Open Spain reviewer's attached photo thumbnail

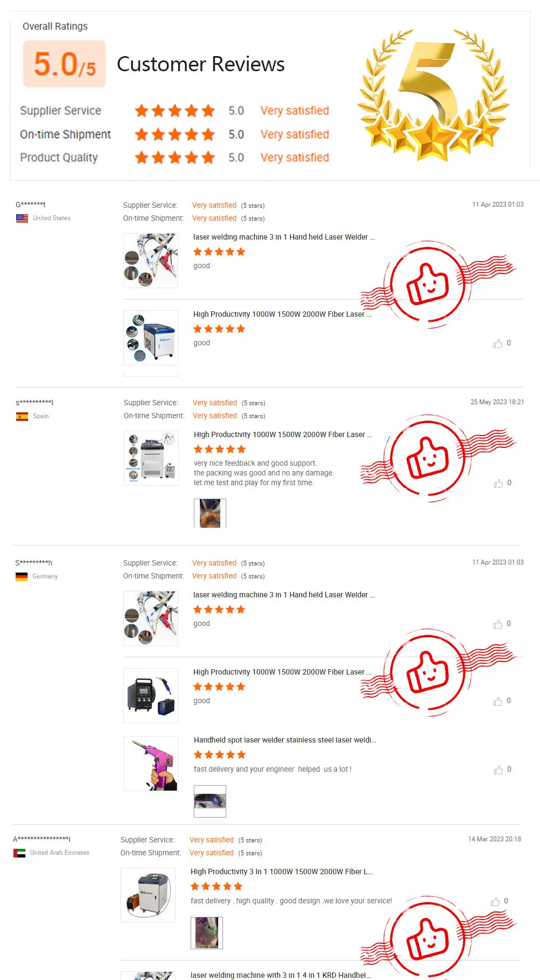point(210,513)
